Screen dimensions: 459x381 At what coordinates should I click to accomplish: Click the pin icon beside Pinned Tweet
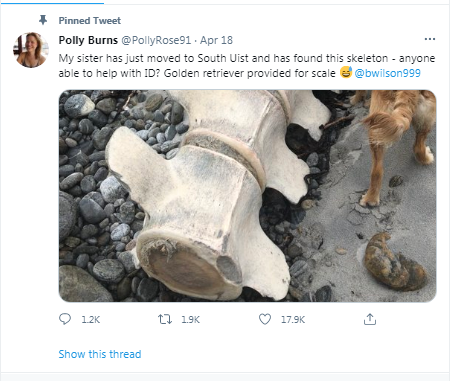43,20
